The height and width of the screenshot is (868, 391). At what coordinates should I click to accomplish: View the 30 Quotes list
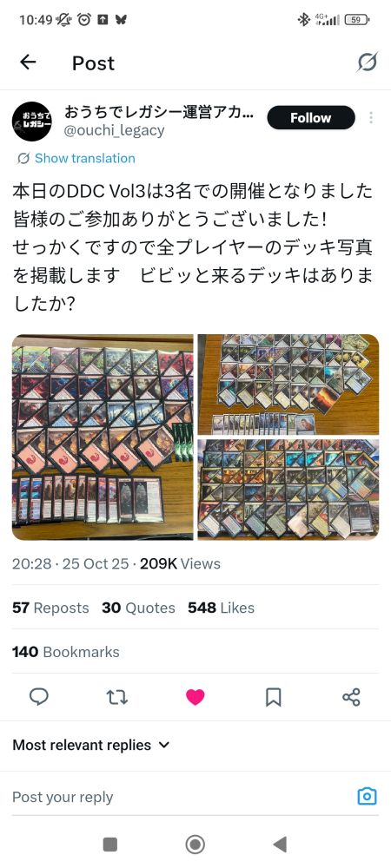click(138, 608)
